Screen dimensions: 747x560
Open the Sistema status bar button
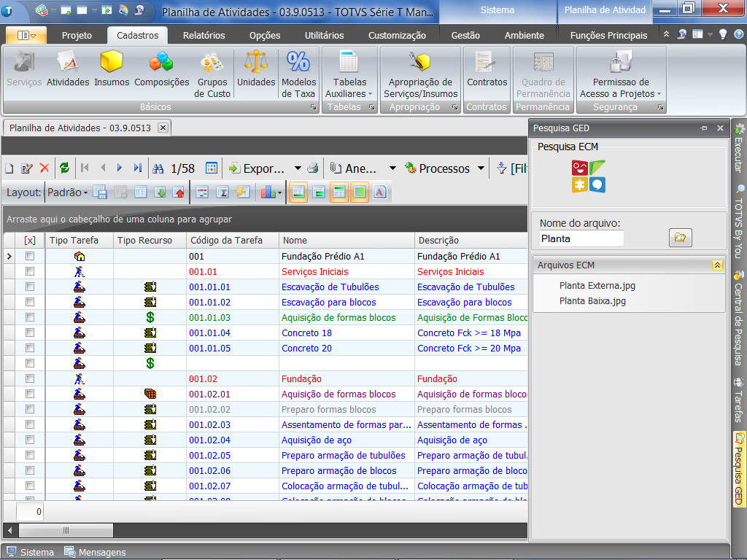click(x=30, y=552)
